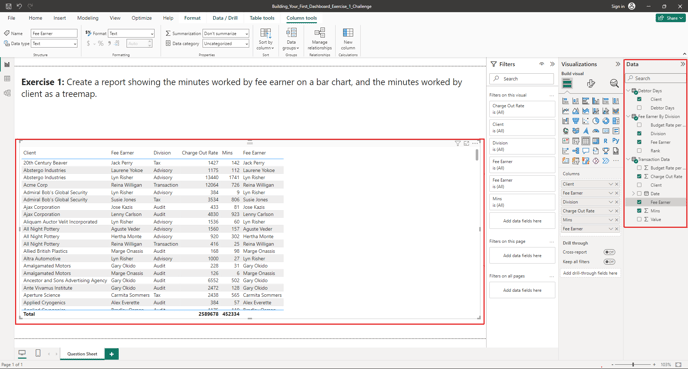
Task: Open the Insert ribbon tab
Action: tap(60, 18)
